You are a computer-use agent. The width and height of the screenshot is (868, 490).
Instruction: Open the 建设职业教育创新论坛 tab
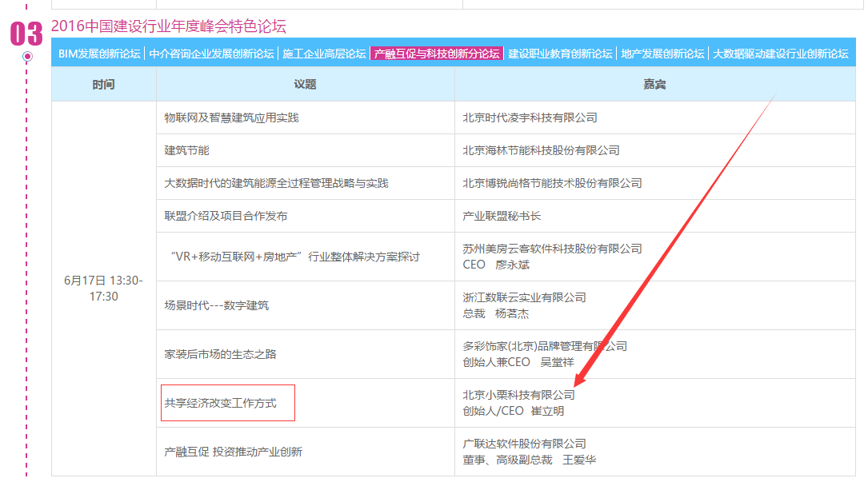pos(560,54)
